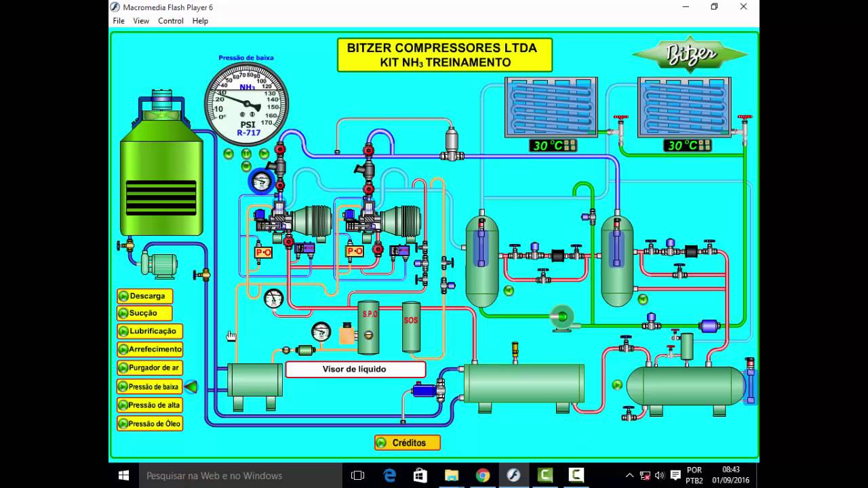The width and height of the screenshot is (868, 488).
Task: Click the green button beside right horizontal vessel
Action: (x=617, y=385)
